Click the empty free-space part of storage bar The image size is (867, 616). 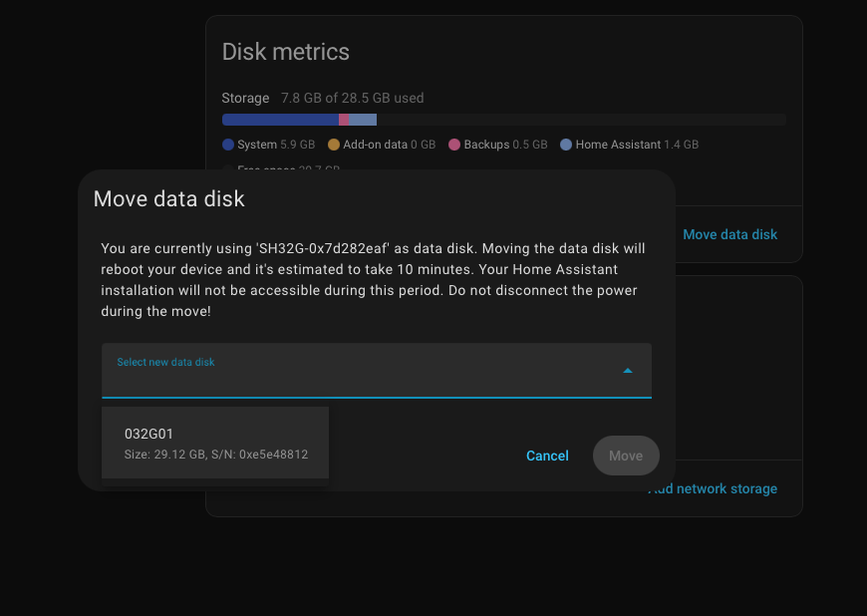coord(580,120)
